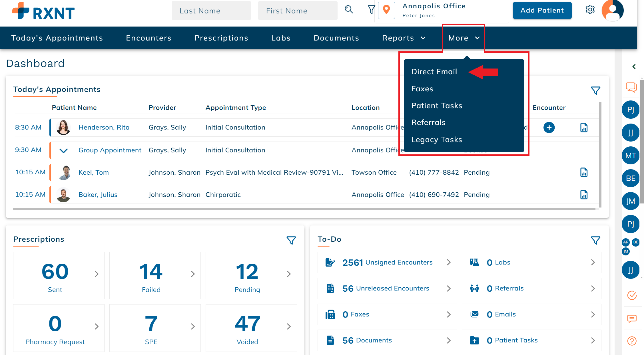The height and width of the screenshot is (355, 644).
Task: Open the 47 Voided prescriptions card
Action: tap(251, 328)
